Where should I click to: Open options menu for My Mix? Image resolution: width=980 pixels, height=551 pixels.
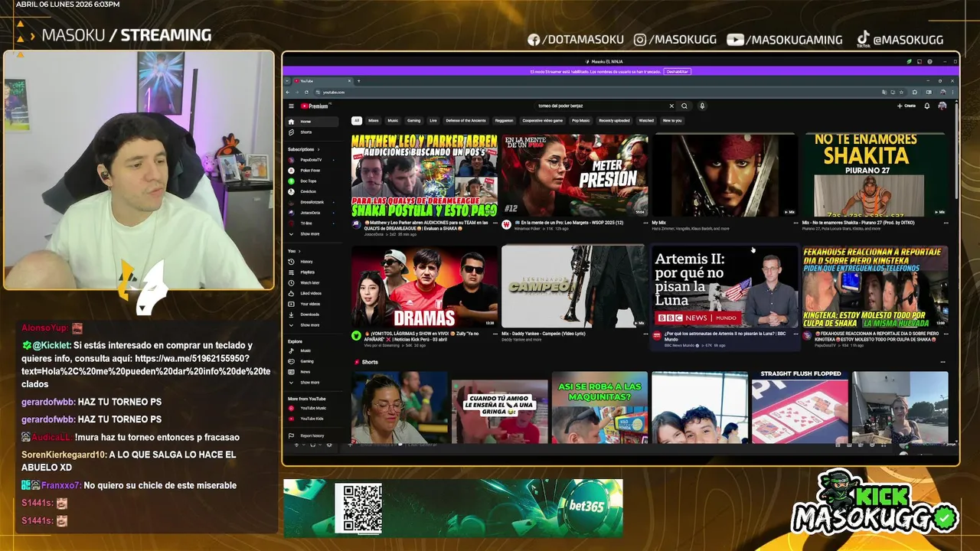[x=795, y=223]
